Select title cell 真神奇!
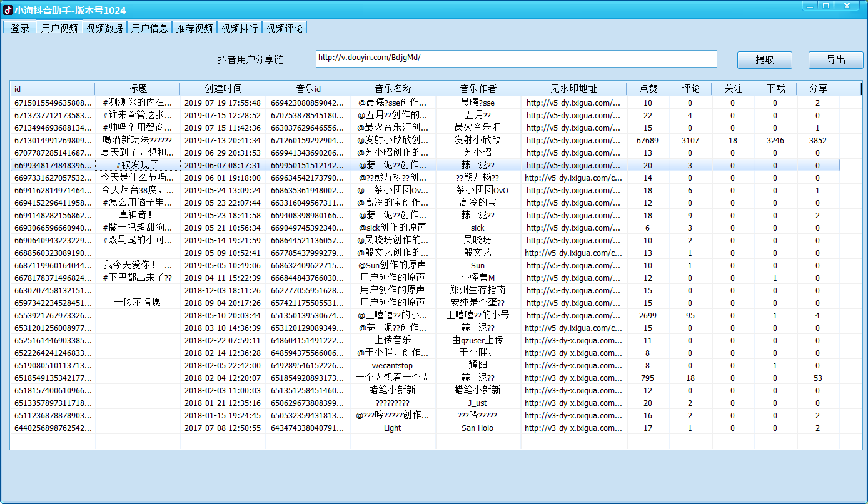868x504 pixels. [138, 215]
